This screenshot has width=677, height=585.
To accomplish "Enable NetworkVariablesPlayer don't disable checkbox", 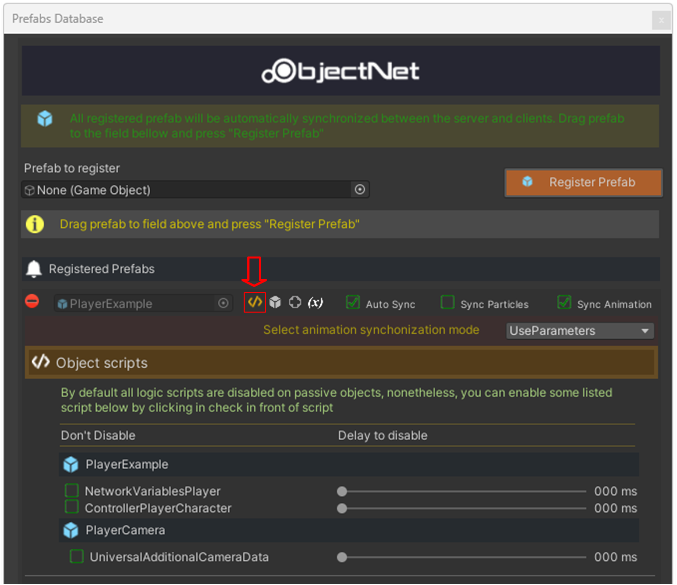I will (72, 491).
